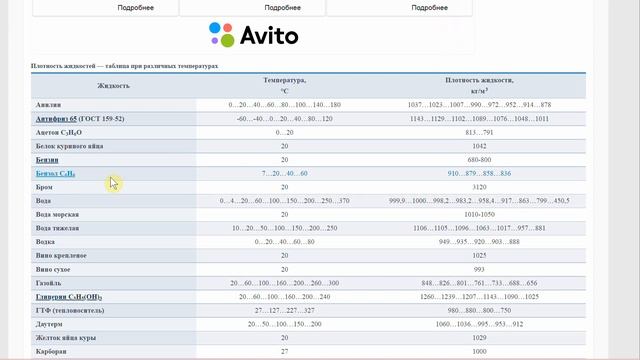Select the Вода морская cell
The height and width of the screenshot is (360, 640).
113,215
